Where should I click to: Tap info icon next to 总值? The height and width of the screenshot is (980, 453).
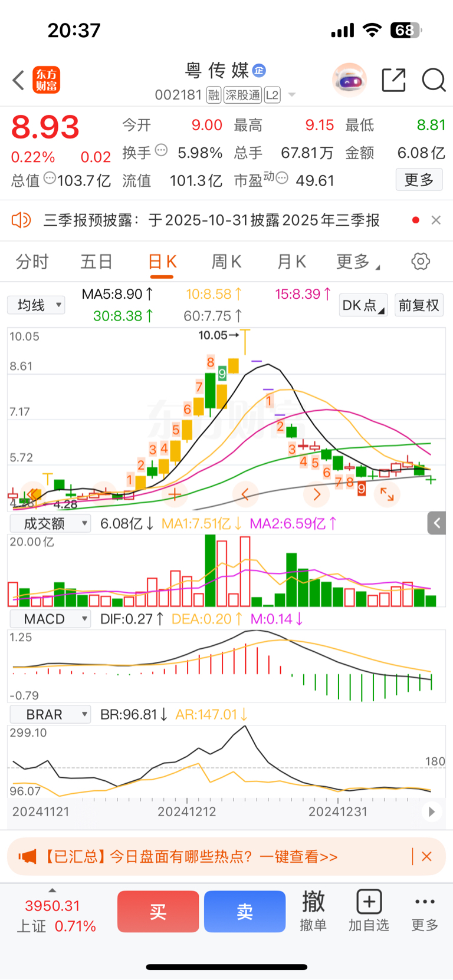(x=50, y=177)
